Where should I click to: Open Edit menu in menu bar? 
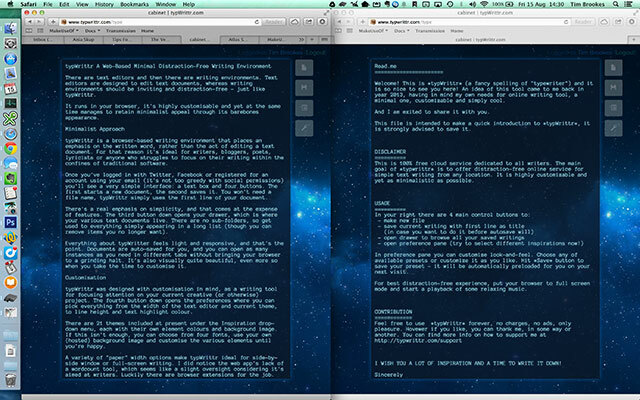tap(64, 4)
